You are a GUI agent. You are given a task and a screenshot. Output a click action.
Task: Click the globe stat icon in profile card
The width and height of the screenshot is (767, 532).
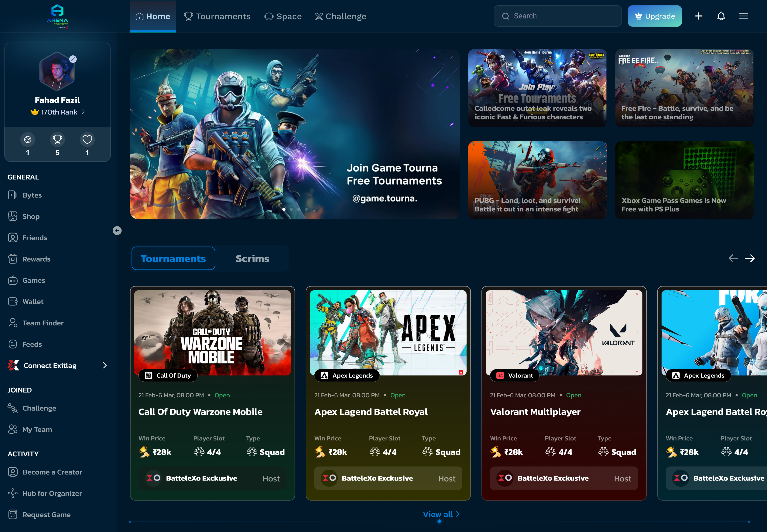[x=28, y=139]
